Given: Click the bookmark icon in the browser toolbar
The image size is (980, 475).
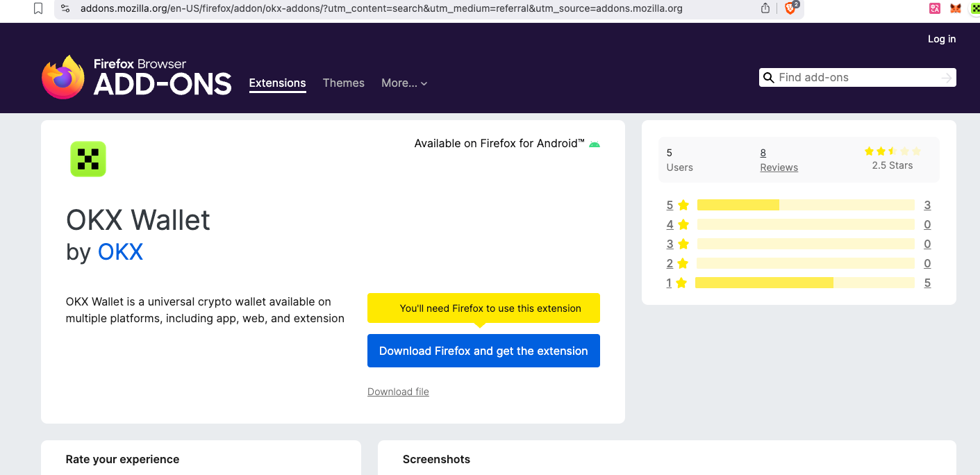Looking at the screenshot, I should point(38,8).
